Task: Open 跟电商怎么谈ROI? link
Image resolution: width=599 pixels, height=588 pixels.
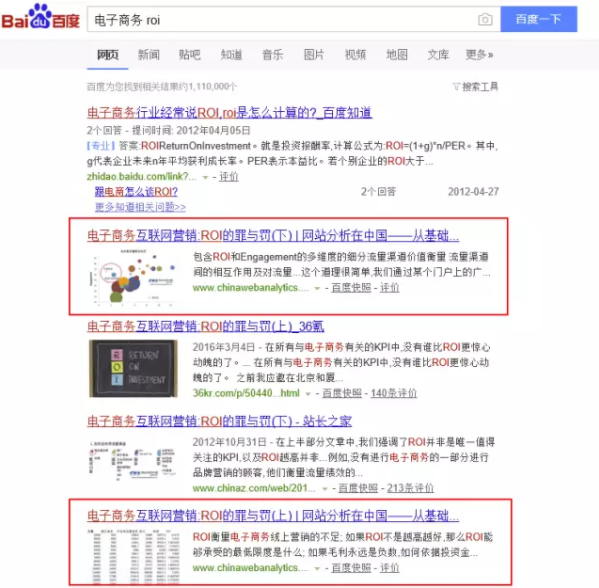Action: pyautogui.click(x=136, y=191)
